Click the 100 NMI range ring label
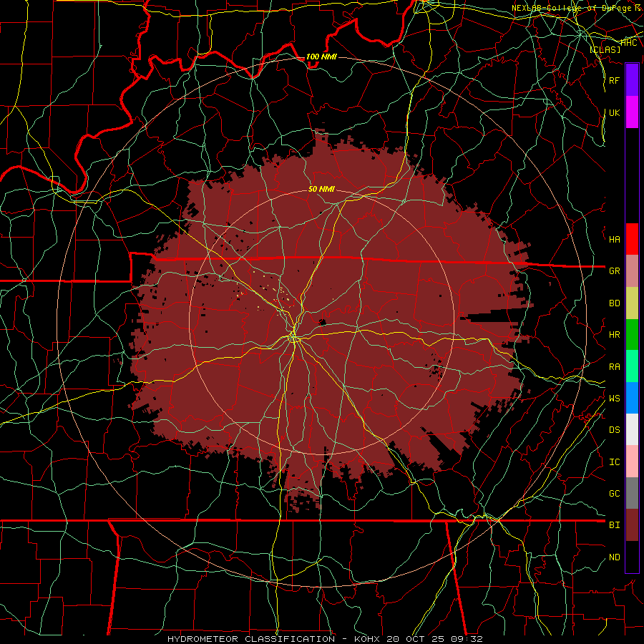The height and width of the screenshot is (644, 644). coord(321,57)
